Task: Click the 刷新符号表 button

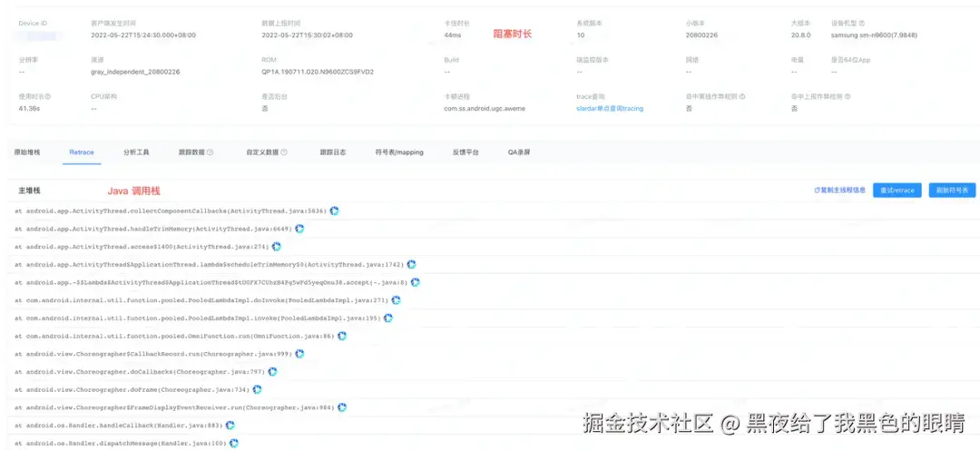Action: pos(952,190)
